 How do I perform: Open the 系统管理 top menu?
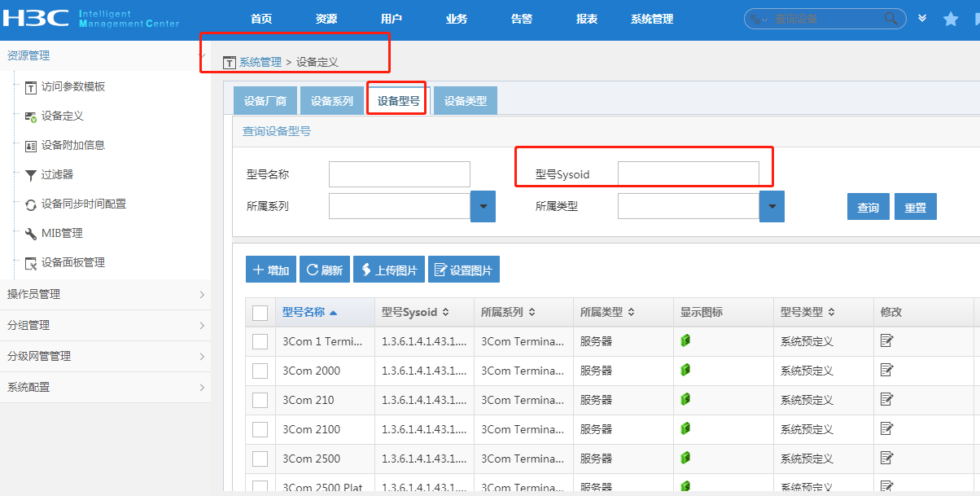[652, 19]
